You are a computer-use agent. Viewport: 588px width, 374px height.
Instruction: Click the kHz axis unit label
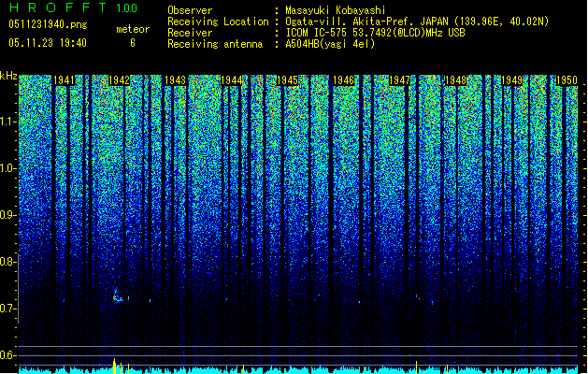pyautogui.click(x=8, y=76)
